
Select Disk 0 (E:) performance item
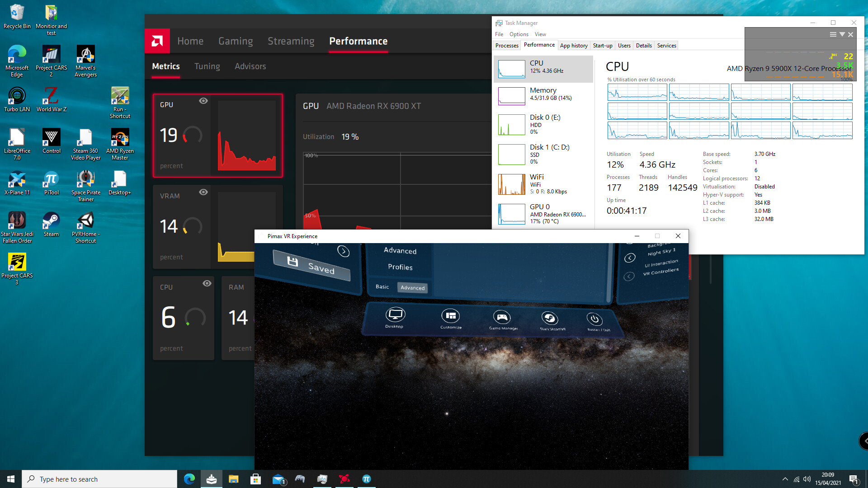coord(543,124)
